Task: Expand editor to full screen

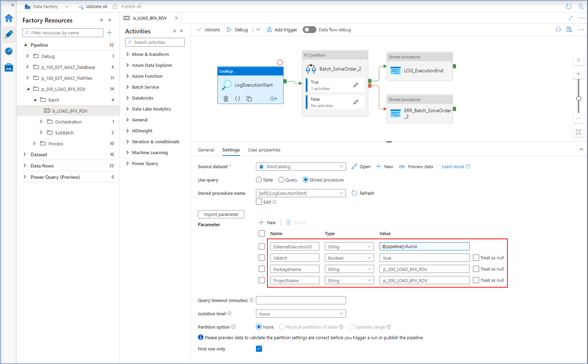Action: click(570, 18)
